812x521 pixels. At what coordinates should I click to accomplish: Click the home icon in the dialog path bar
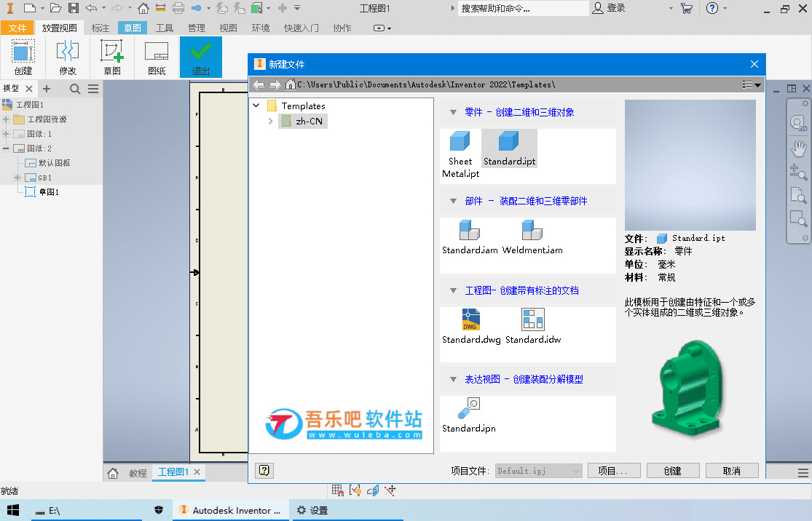tap(290, 84)
